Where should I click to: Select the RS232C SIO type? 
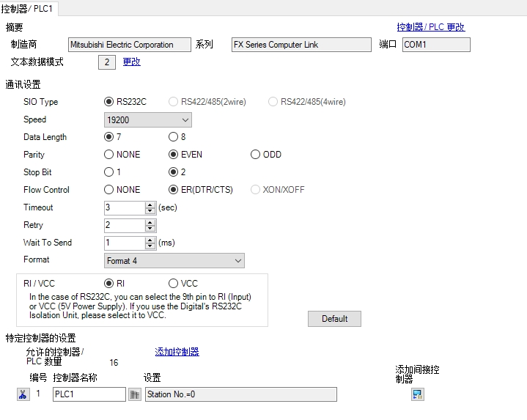point(109,102)
